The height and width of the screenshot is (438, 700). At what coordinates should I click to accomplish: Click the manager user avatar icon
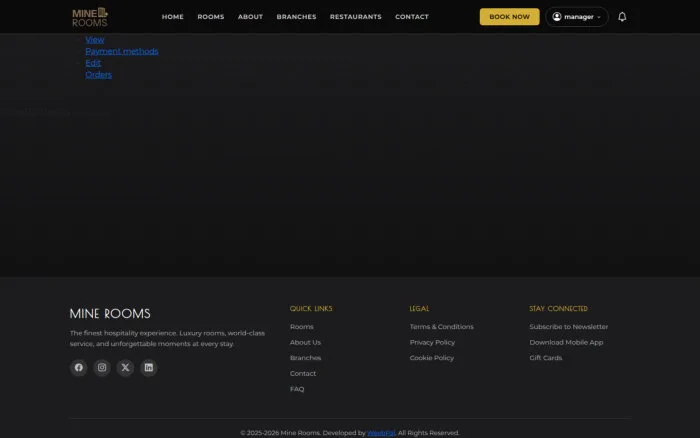tap(557, 17)
